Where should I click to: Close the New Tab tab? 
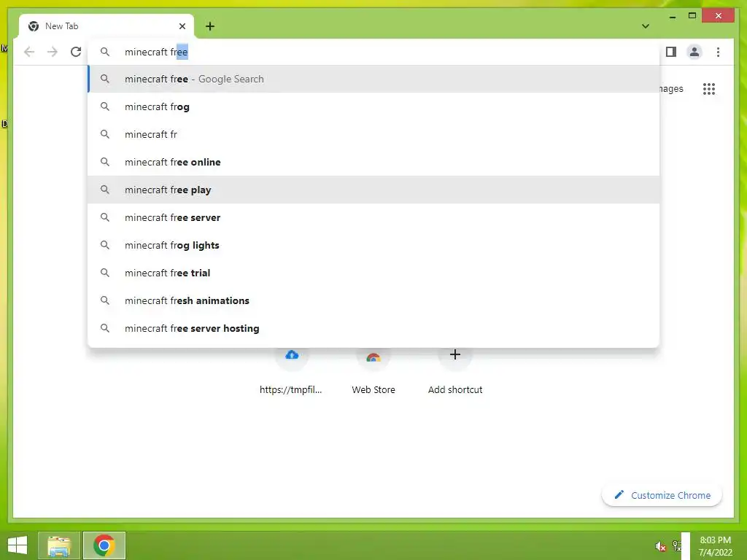coord(182,26)
